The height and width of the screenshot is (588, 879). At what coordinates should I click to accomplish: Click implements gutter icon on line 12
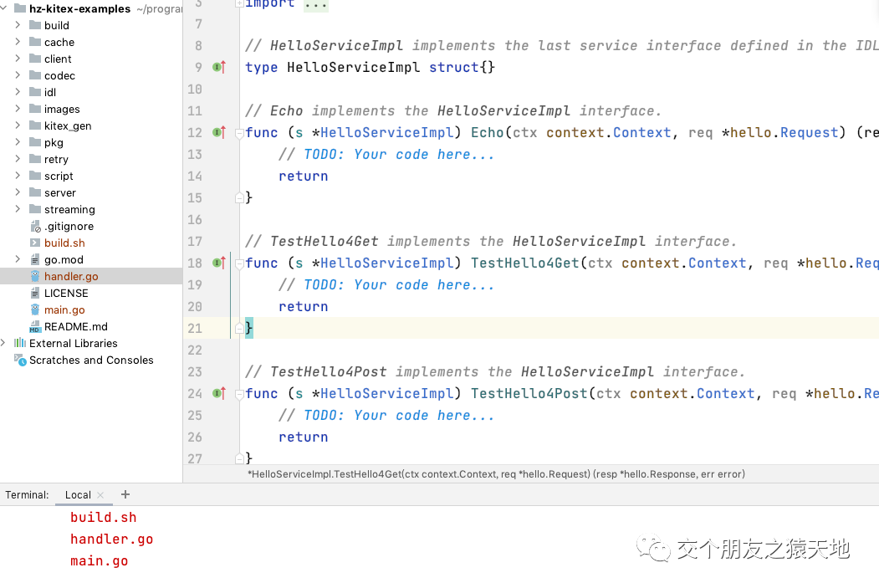(x=219, y=133)
